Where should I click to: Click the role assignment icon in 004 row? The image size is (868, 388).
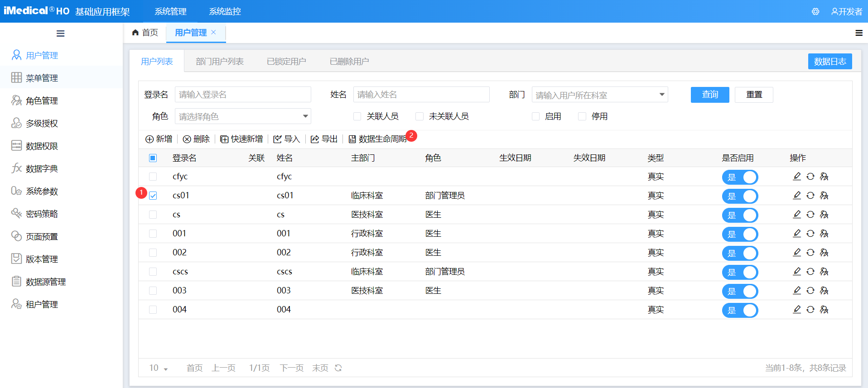[824, 310]
